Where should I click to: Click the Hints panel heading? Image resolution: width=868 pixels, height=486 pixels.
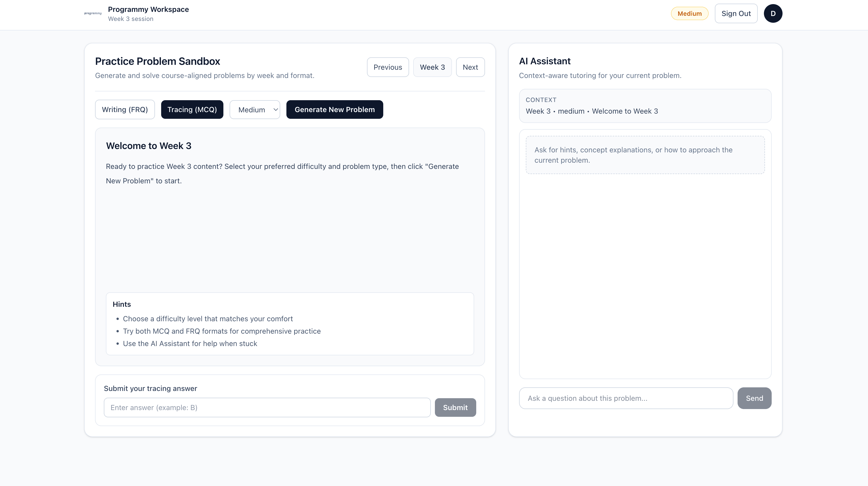point(122,304)
